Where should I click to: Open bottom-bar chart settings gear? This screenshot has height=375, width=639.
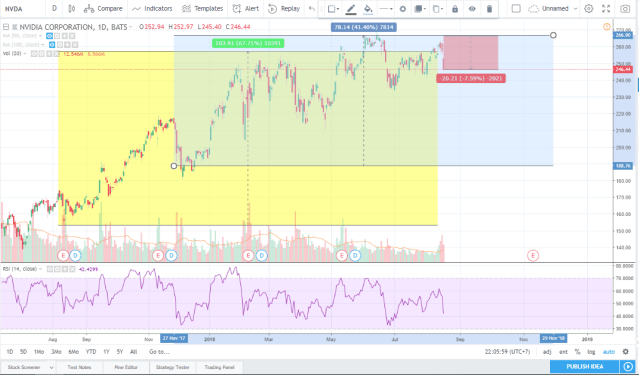pos(626,351)
